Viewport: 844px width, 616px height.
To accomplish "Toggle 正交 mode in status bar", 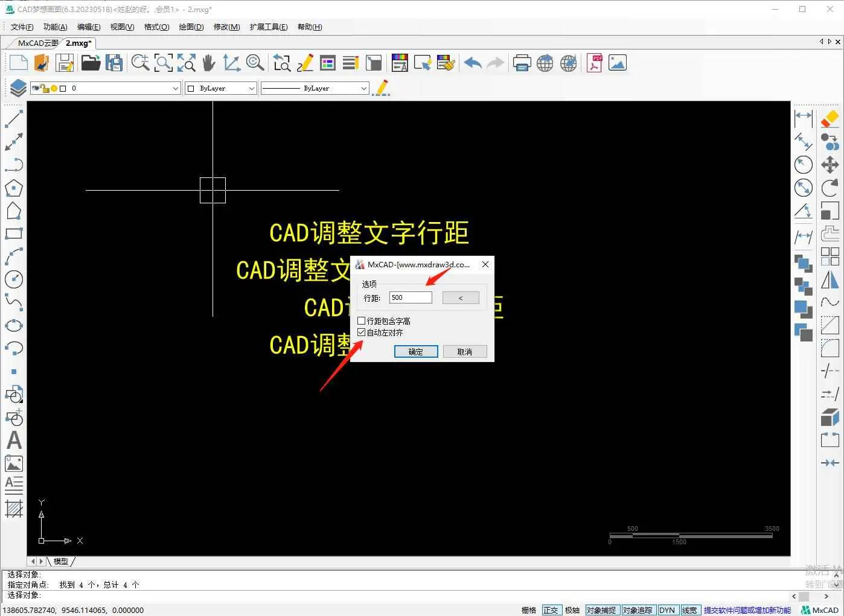I will 551,610.
